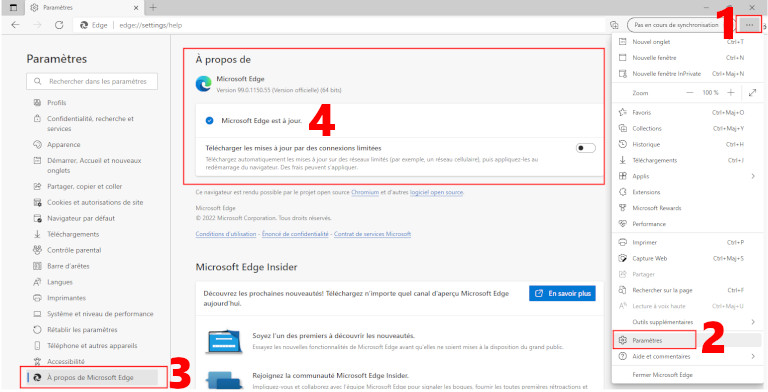
Task: Open Langues settings
Action: point(60,282)
